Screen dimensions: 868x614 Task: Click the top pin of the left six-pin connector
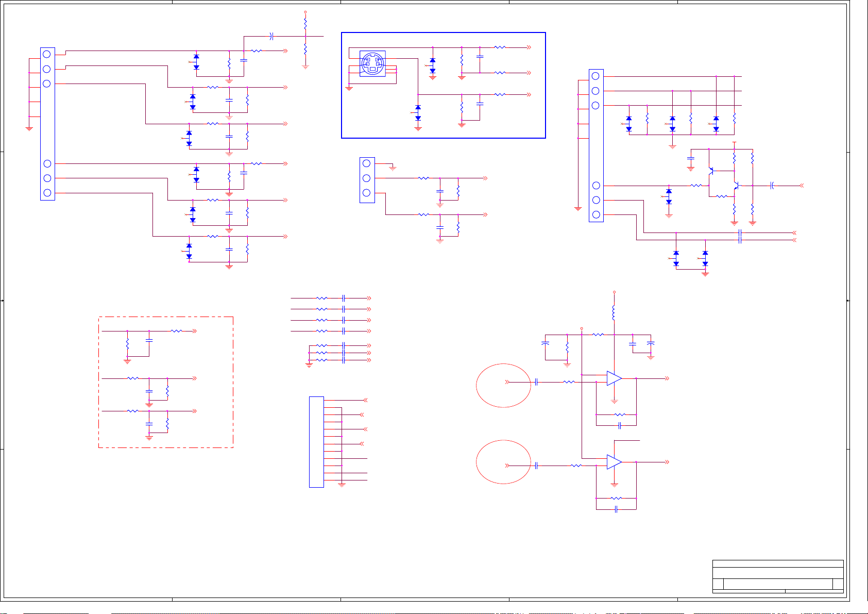(47, 54)
